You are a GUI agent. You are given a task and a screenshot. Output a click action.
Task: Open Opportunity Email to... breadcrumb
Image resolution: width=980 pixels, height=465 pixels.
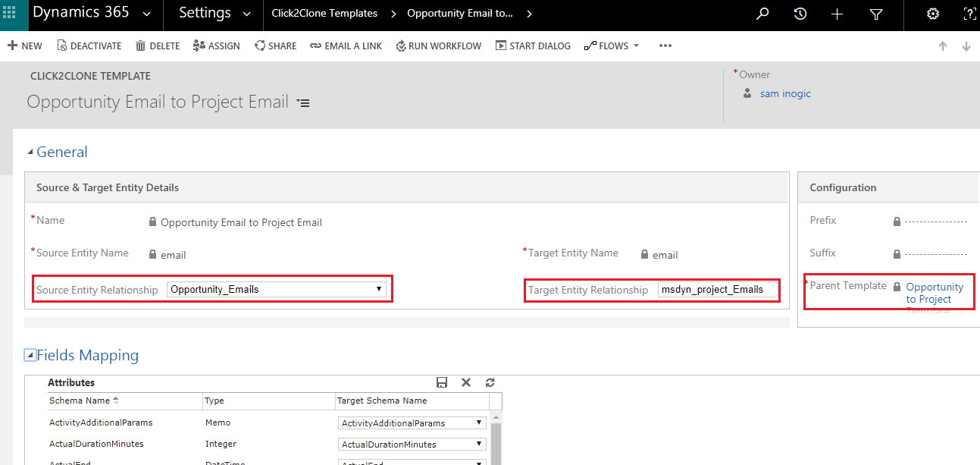coord(460,14)
